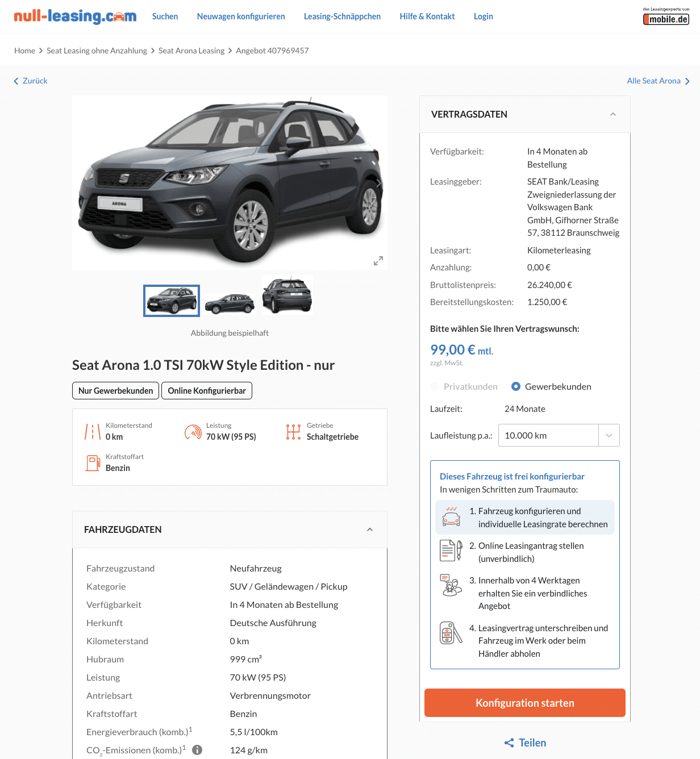Viewport: 700px width, 759px height.
Task: Click the Zurück back arrow icon
Action: coord(16,81)
